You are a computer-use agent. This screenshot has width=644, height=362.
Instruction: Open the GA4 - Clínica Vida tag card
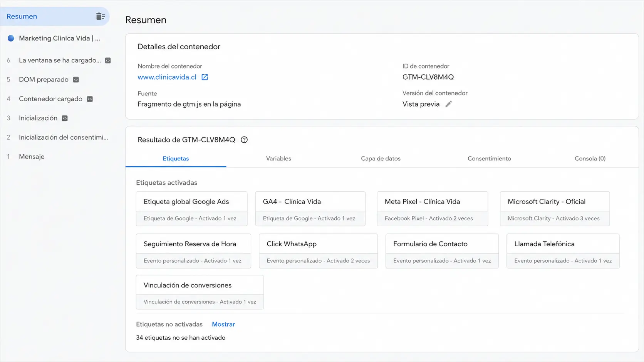click(x=310, y=209)
